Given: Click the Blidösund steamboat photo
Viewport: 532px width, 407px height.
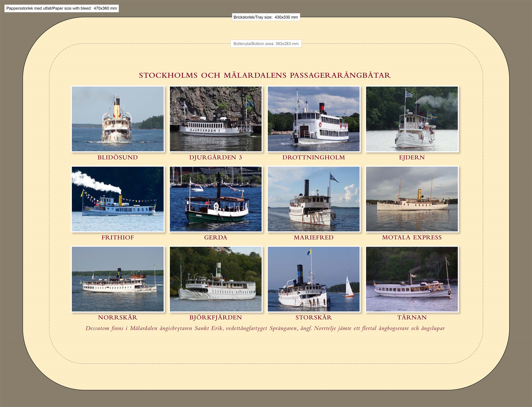Looking at the screenshot, I should [x=118, y=119].
